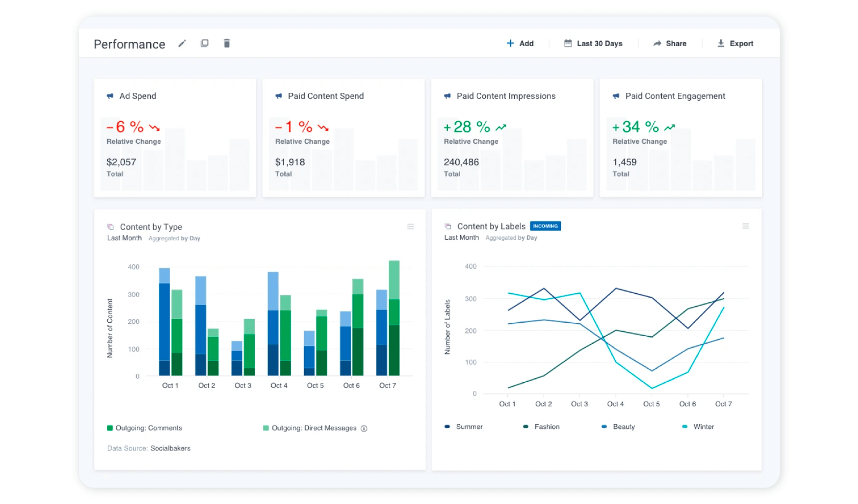
Task: Open the Content by Labels options menu
Action: pyautogui.click(x=746, y=226)
